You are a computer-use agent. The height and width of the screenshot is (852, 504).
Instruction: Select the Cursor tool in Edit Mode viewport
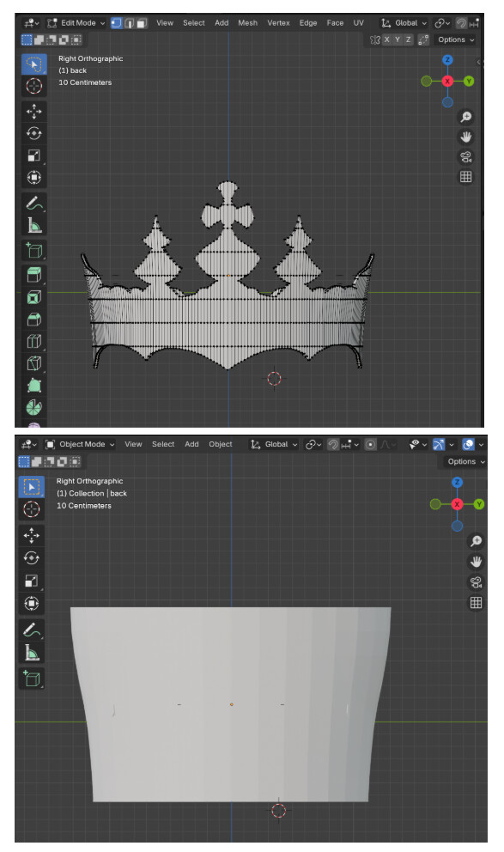pyautogui.click(x=33, y=86)
